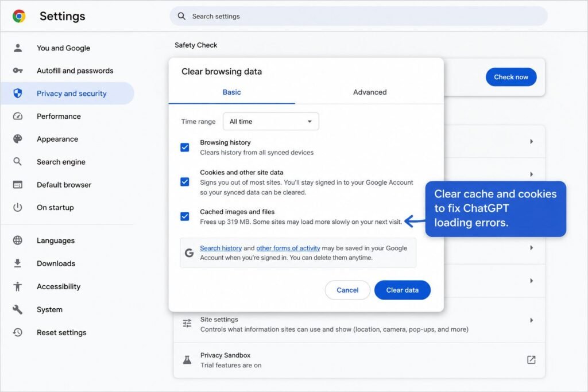This screenshot has height=392, width=588.
Task: Click the magnifier icon in search bar
Action: 181,16
